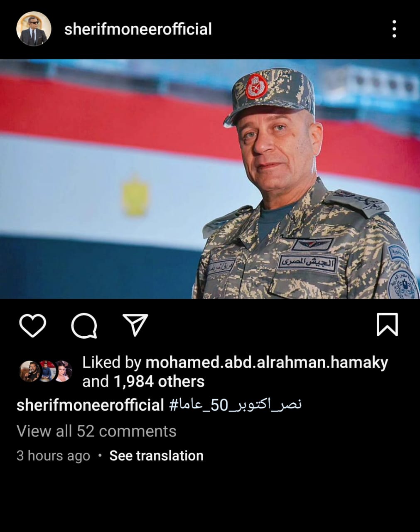The image size is (420, 532).
Task: Like the post with the heart icon
Action: (x=32, y=325)
